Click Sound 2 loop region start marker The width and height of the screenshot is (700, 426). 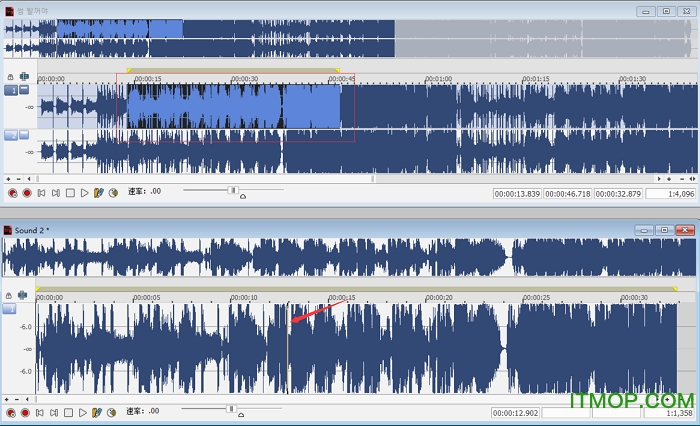[38, 289]
